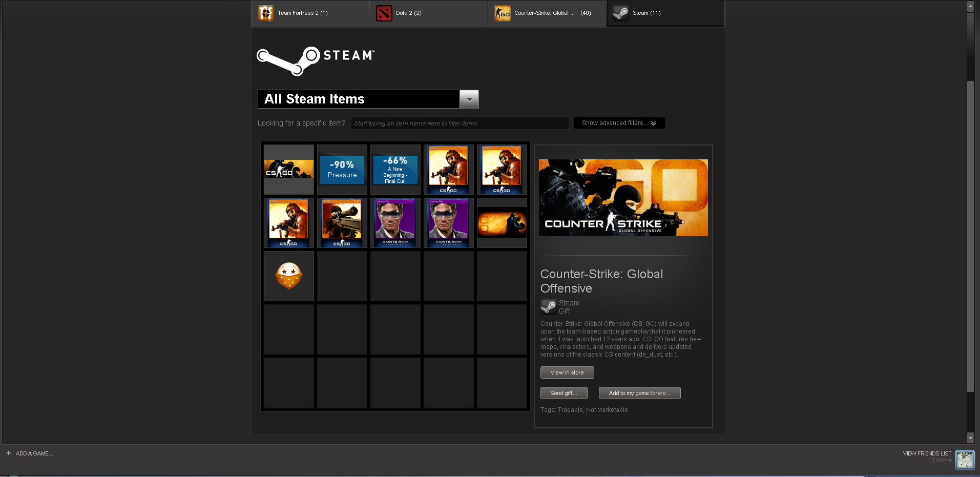Select the SWAT sniper CS:GO trading card
This screenshot has width=980, height=477.
click(342, 223)
